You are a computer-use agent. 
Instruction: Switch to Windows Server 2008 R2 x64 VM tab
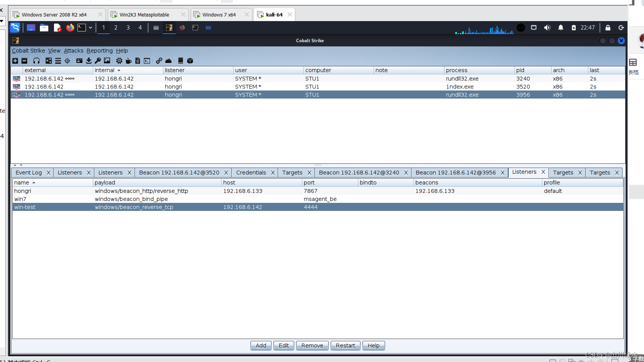tap(54, 15)
